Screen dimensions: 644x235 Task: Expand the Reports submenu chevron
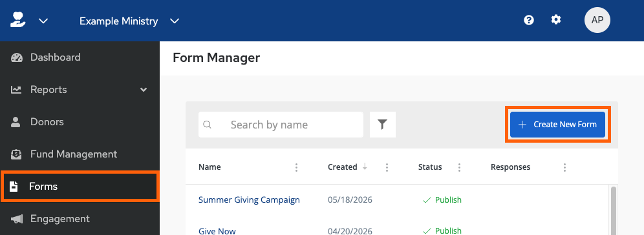click(x=144, y=89)
